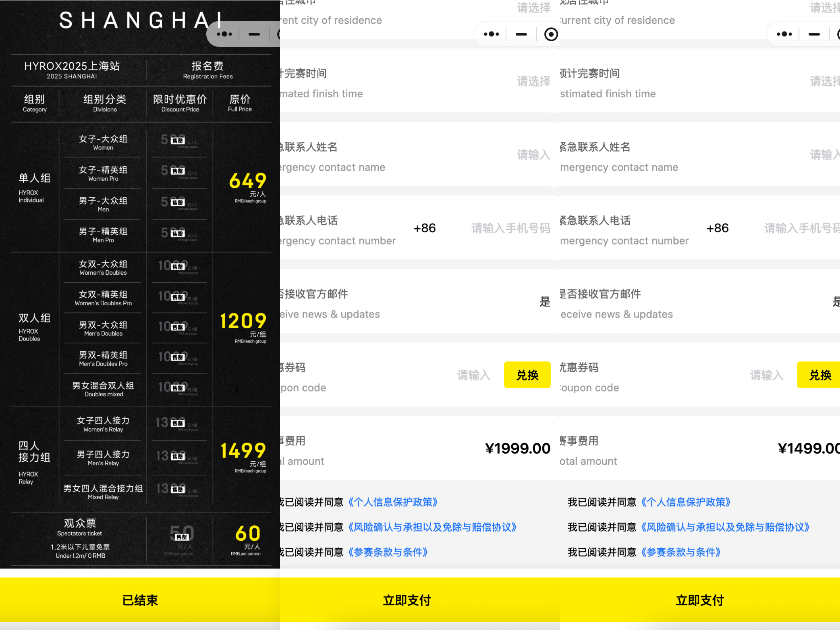The height and width of the screenshot is (630, 840).
Task: Tap the 观众票 Spectators ticket label
Action: click(x=80, y=527)
